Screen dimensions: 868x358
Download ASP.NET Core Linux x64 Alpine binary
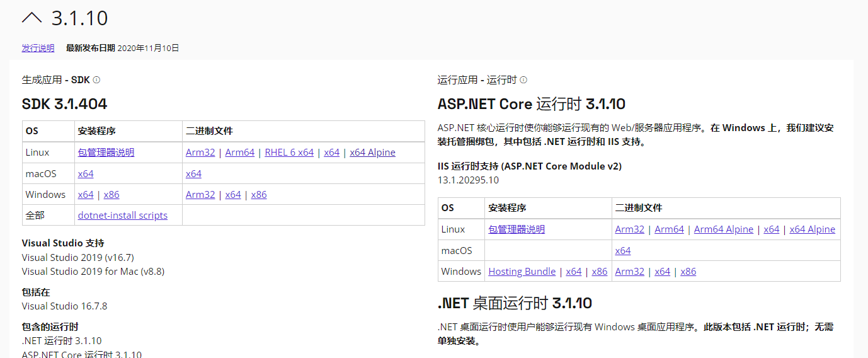pos(813,229)
